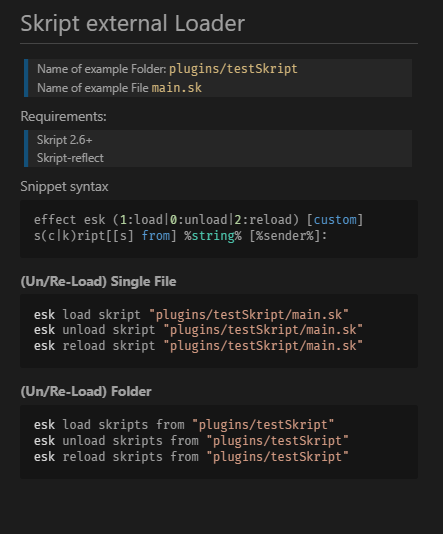The height and width of the screenshot is (534, 443).
Task: Click 'Name of example File' text
Action: point(93,88)
